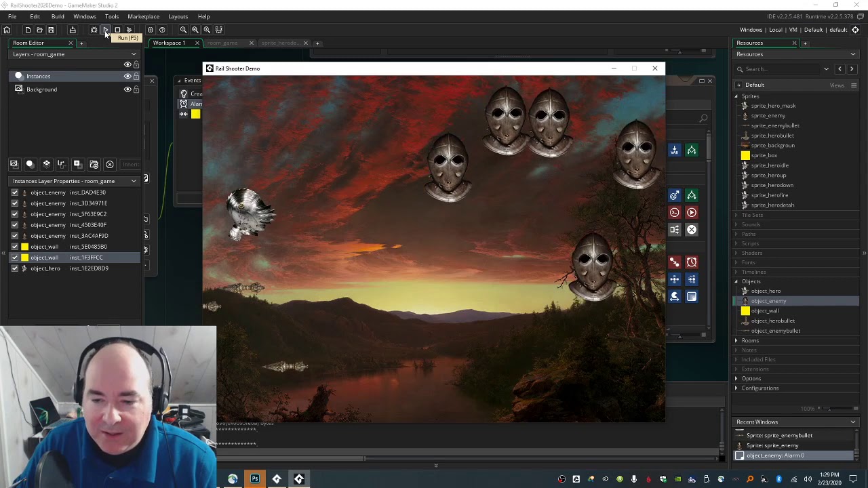This screenshot has width=868, height=488.
Task: Open the Build menu
Action: click(58, 16)
